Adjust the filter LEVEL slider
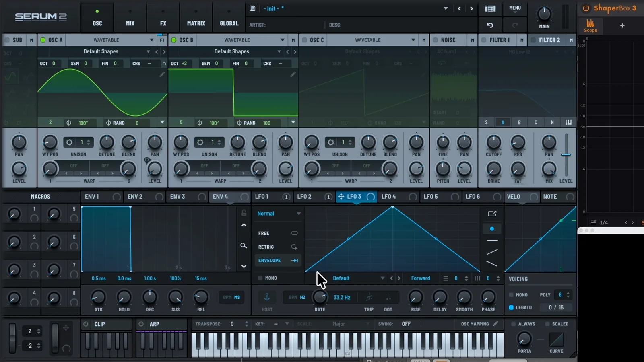The height and width of the screenshot is (362, 644). 566,155
